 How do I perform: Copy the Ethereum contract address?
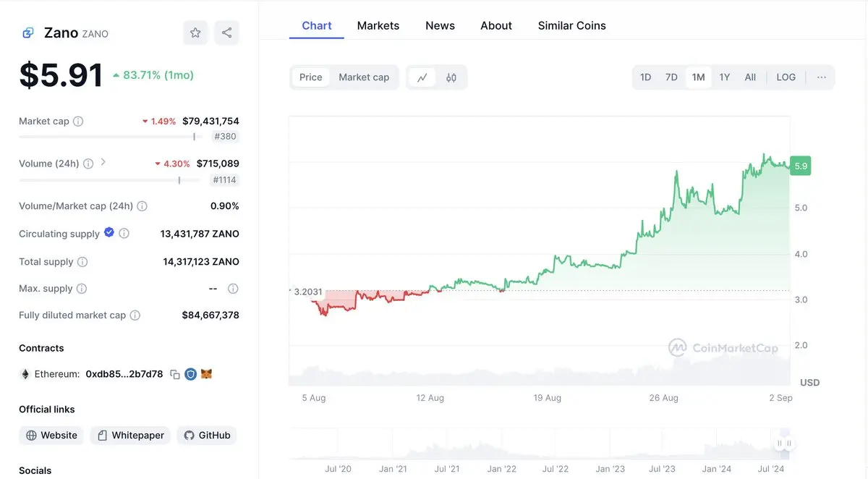pos(175,374)
